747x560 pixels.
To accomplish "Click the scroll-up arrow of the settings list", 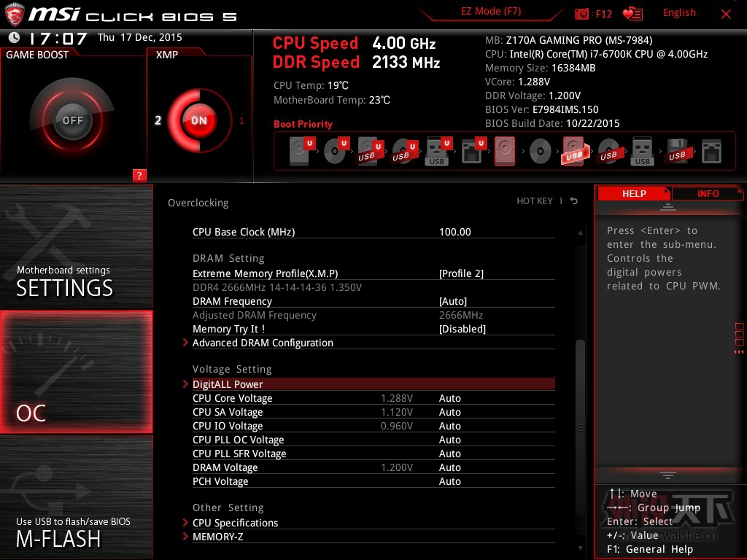I will (x=580, y=233).
